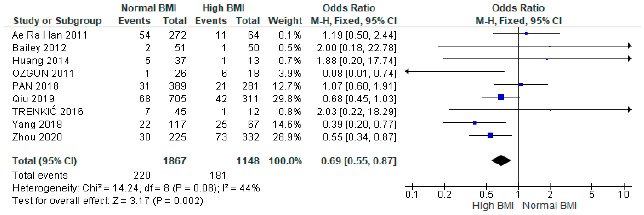Click the "Study or Subgroup" column header

[x=57, y=21]
